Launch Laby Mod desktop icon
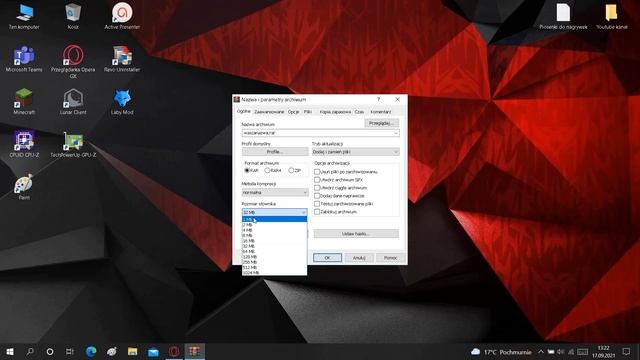This screenshot has width=640, height=360. click(122, 102)
